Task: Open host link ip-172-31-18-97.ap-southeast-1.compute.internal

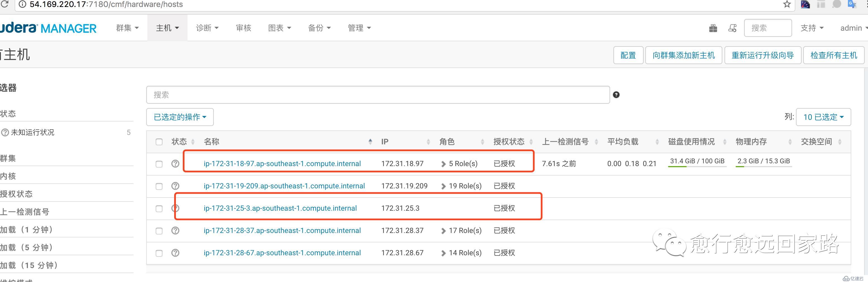Action: click(x=282, y=164)
